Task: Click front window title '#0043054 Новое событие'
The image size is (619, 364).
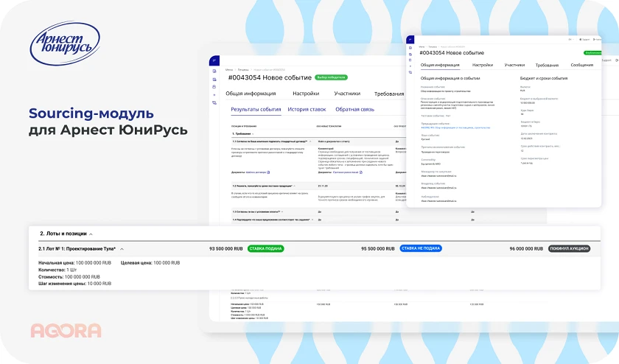Action: 452,53
